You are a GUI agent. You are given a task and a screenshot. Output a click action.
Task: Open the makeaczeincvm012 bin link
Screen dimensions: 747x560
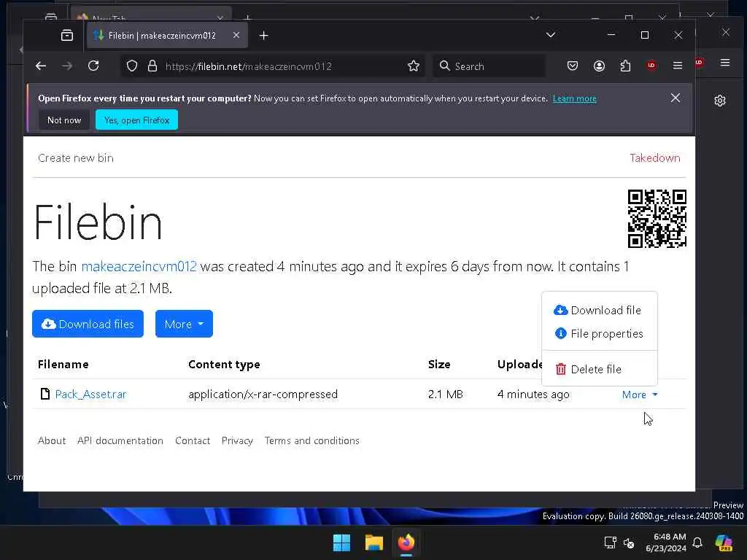(139, 266)
